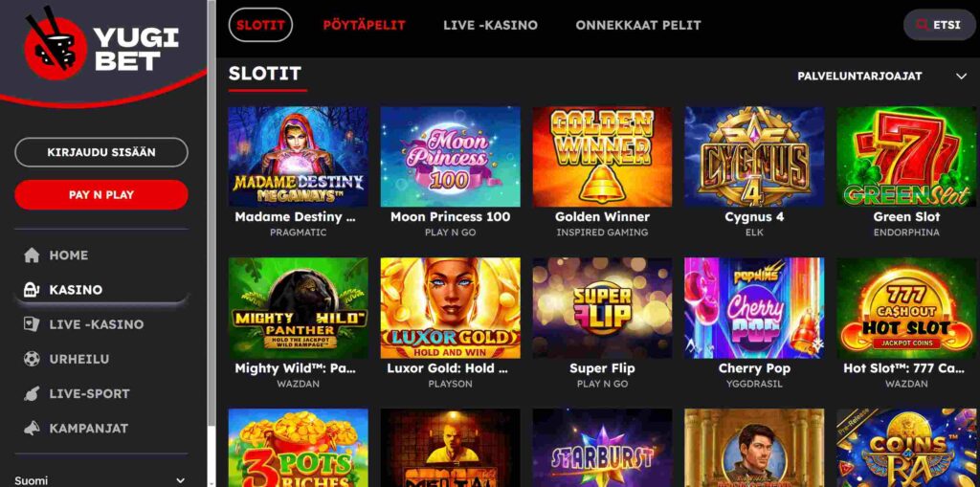Image resolution: width=980 pixels, height=487 pixels.
Task: Click the Kampanjat megaphone icon
Action: [32, 429]
